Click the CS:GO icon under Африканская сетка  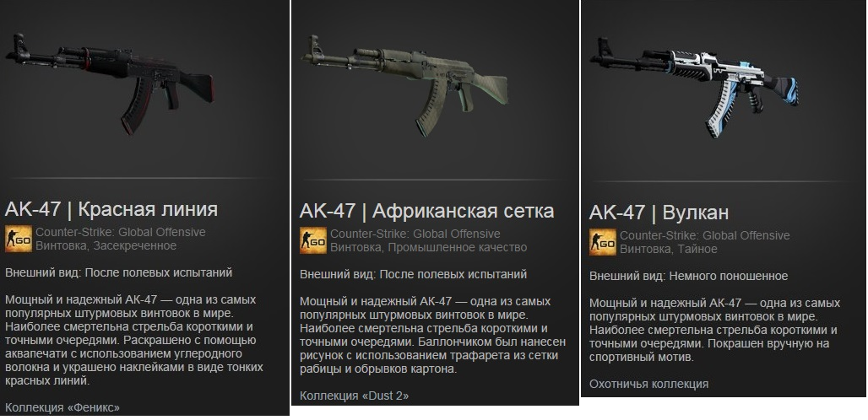point(313,241)
